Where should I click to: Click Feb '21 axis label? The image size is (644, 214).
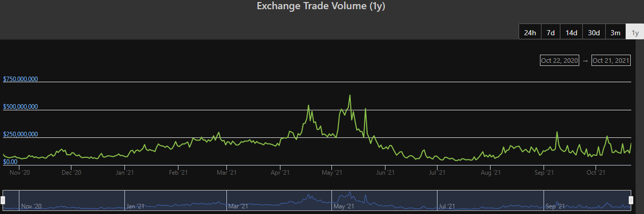178,173
